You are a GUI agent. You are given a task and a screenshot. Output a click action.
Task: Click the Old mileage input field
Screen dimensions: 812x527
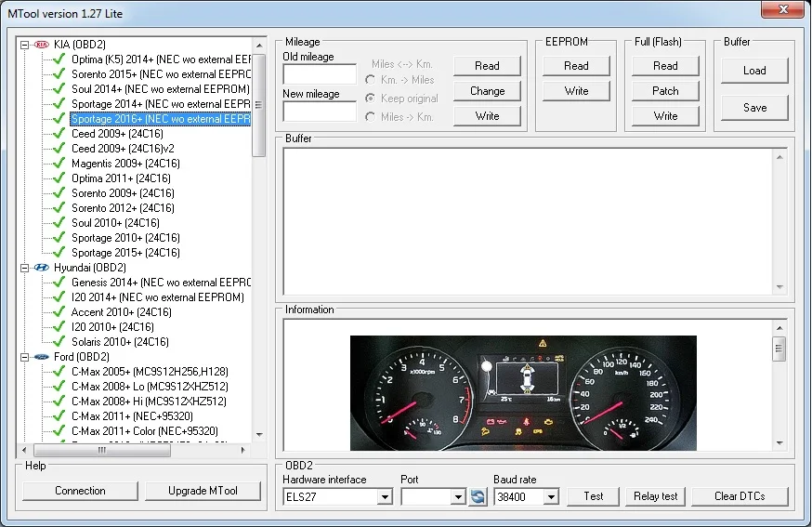click(x=320, y=74)
